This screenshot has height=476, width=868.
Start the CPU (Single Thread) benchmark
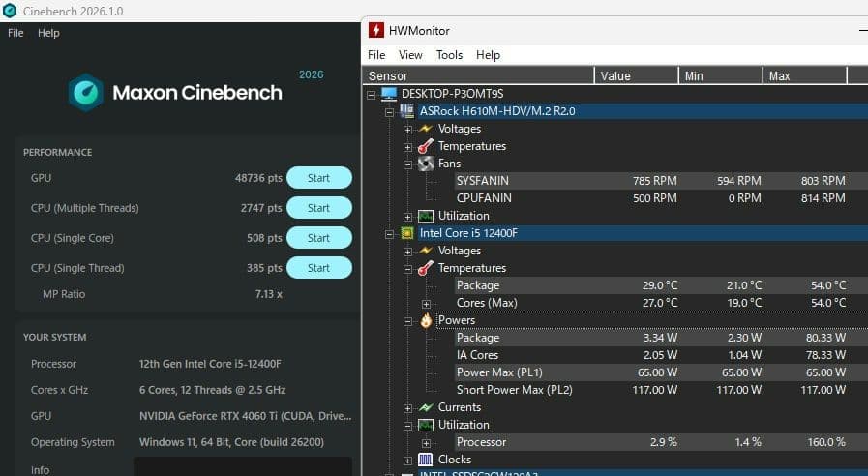pos(319,267)
